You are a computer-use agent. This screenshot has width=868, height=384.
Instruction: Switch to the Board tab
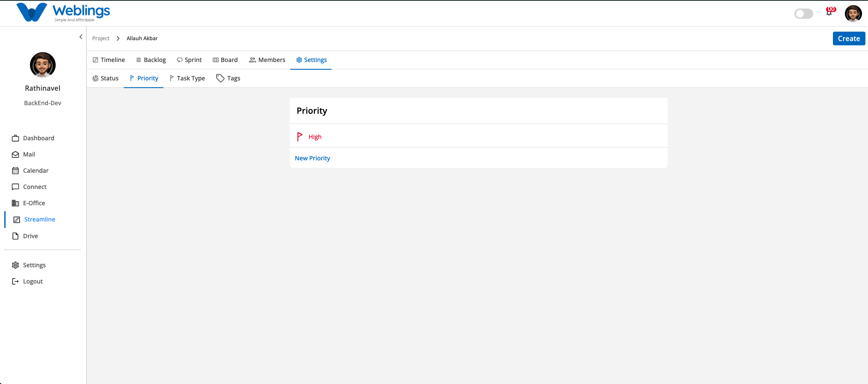[225, 60]
